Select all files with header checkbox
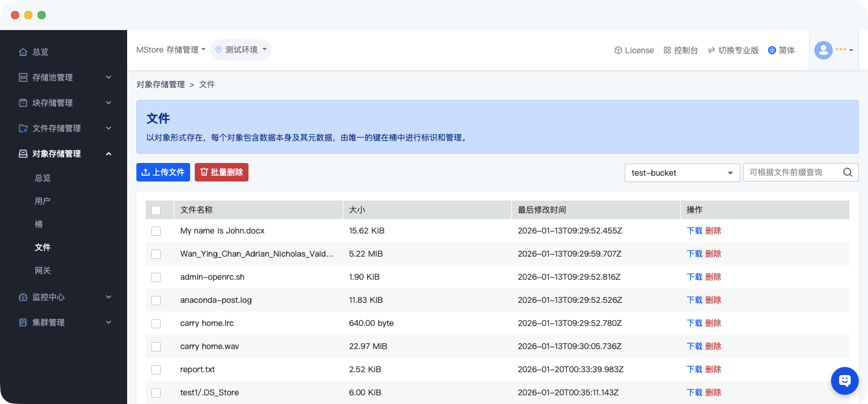The height and width of the screenshot is (404, 868). click(156, 210)
